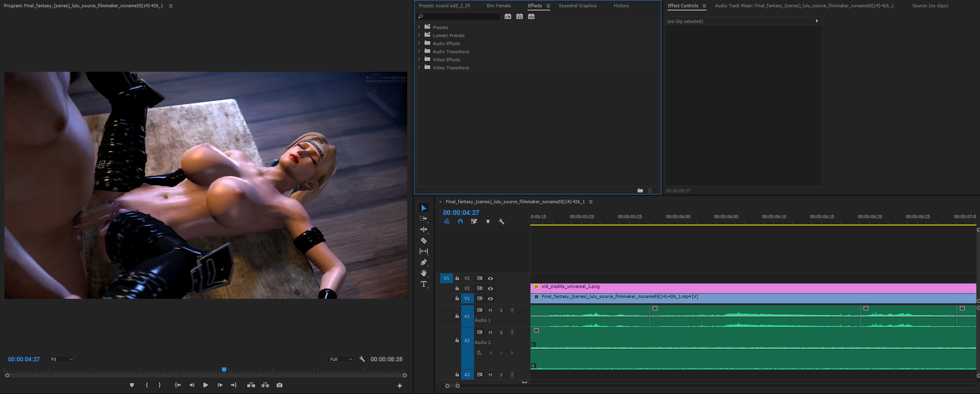
Task: Show or hide Effect Controls timeline view arrow
Action: (817, 21)
